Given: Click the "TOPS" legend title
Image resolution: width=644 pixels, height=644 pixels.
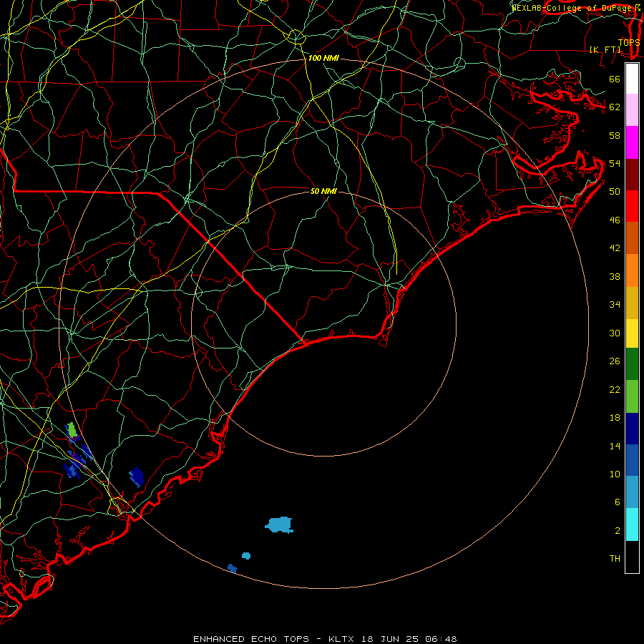Looking at the screenshot, I should pyautogui.click(x=629, y=42).
